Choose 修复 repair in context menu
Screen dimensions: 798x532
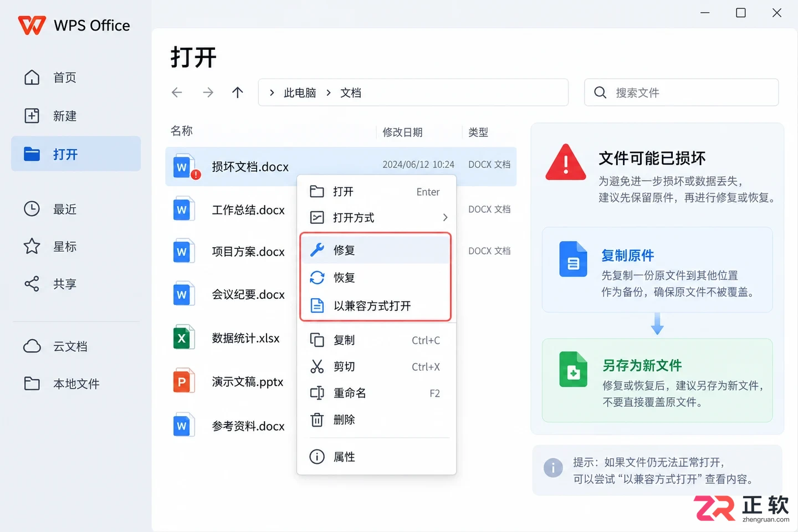376,250
